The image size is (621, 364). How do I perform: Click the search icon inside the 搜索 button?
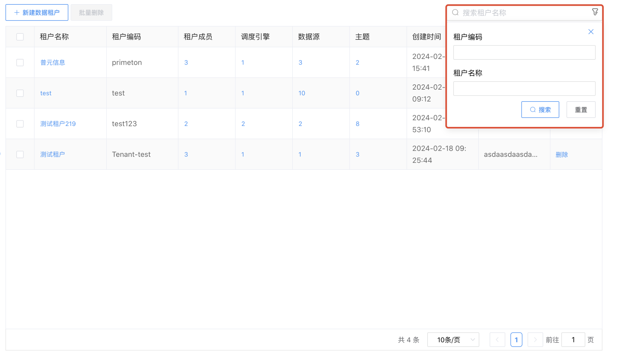point(533,110)
